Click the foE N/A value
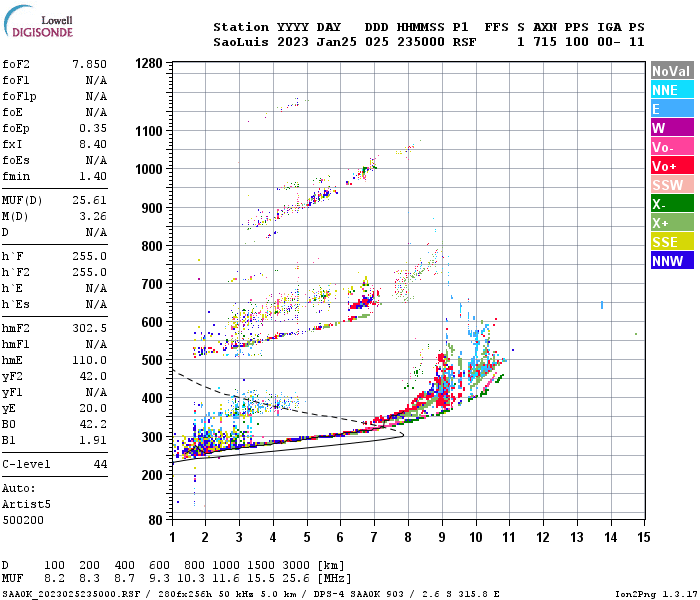The image size is (700, 600). click(x=96, y=112)
